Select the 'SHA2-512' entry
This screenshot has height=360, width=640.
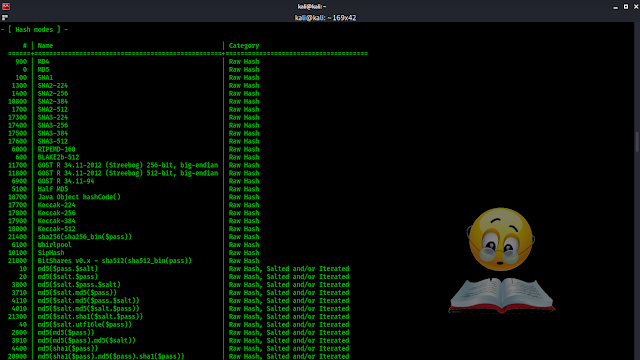(53, 109)
